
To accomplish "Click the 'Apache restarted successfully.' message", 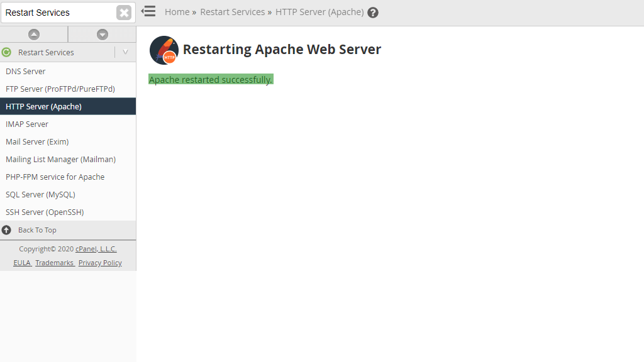I will [211, 80].
